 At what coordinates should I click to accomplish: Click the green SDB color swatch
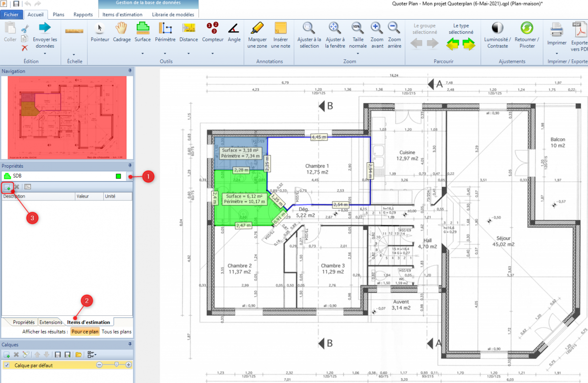click(x=118, y=176)
